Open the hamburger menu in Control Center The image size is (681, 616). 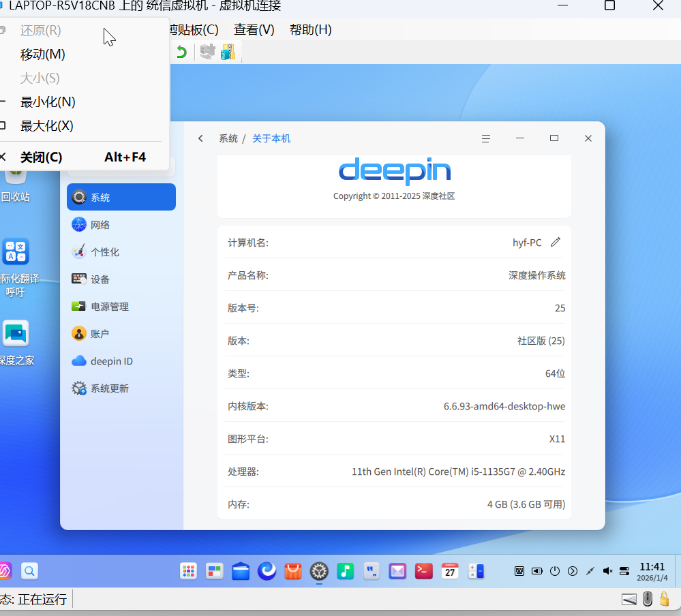coord(486,138)
